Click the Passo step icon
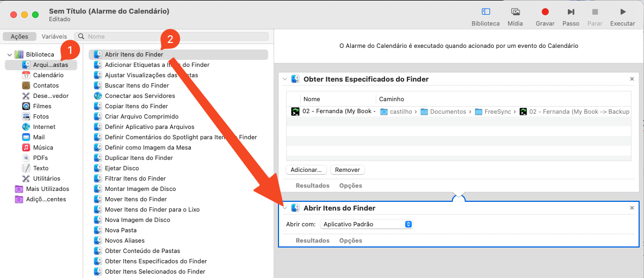 pos(571,12)
